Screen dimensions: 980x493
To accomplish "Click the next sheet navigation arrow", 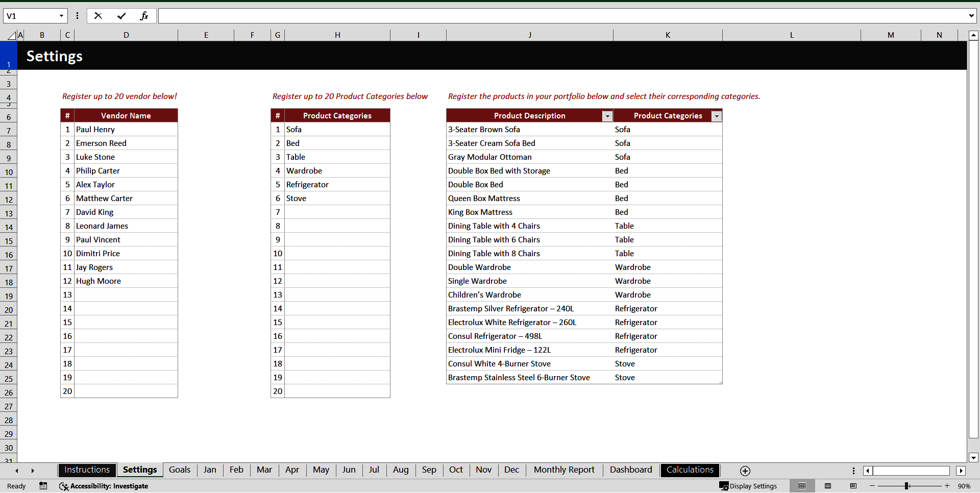I will point(33,471).
